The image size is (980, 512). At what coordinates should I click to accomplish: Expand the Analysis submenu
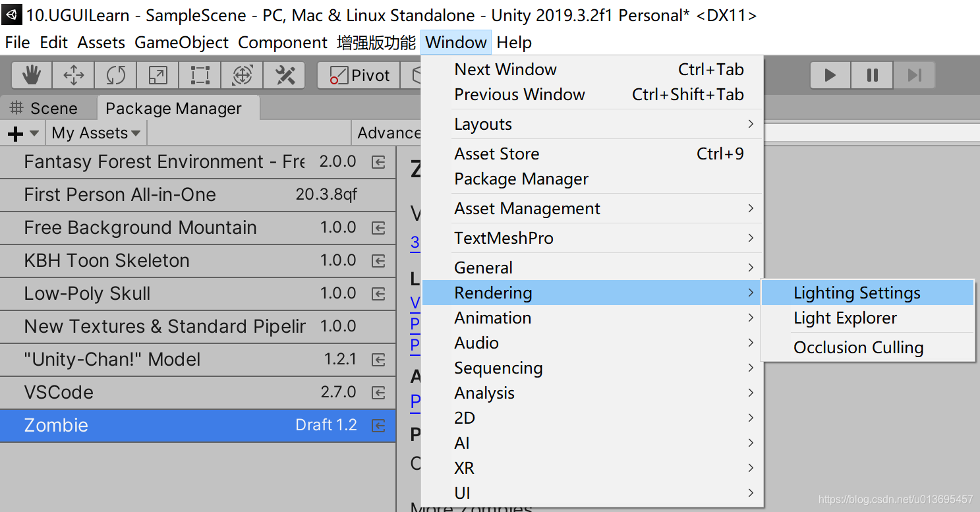[x=592, y=393]
